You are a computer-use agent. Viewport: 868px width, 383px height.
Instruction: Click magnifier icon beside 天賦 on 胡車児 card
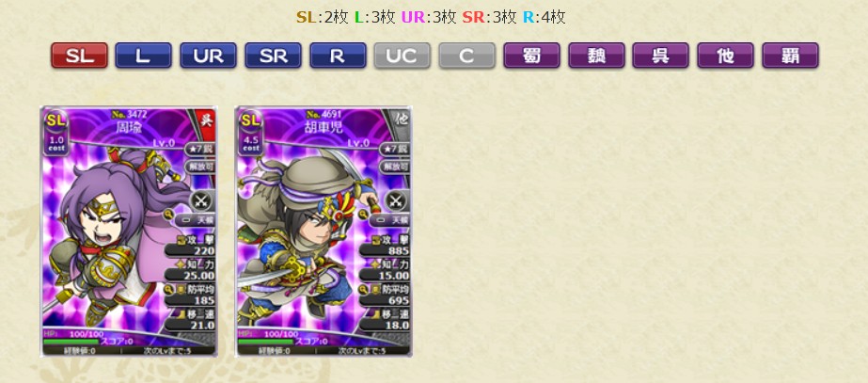[364, 214]
